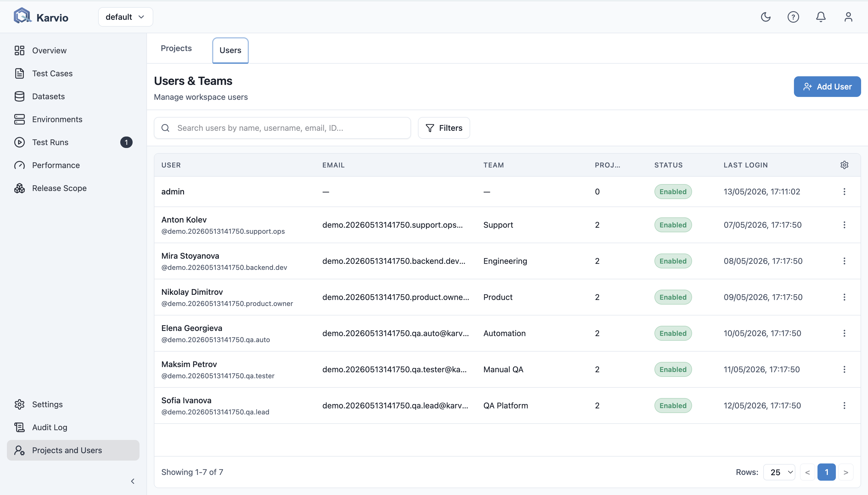The image size is (868, 495).
Task: Open the user profile icon
Action: point(848,17)
